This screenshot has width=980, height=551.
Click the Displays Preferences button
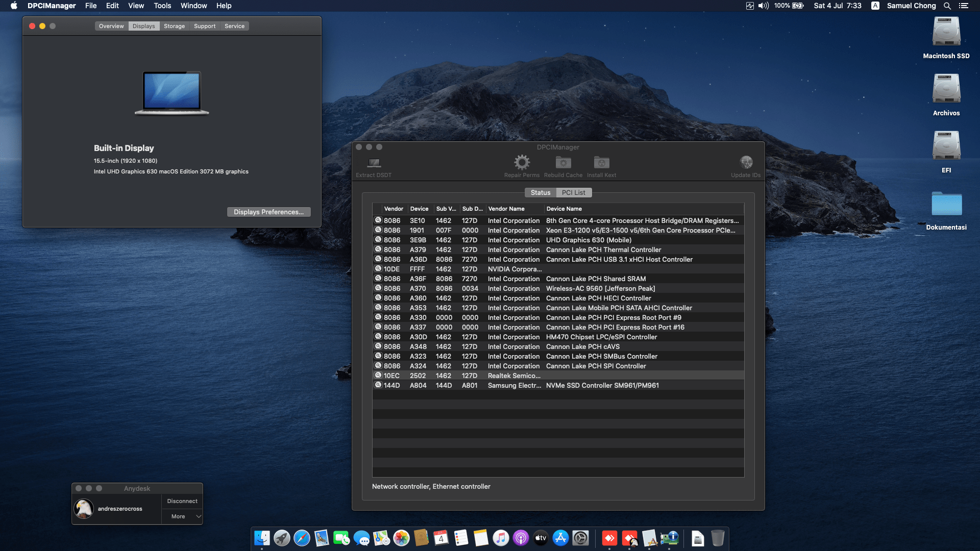pos(268,212)
